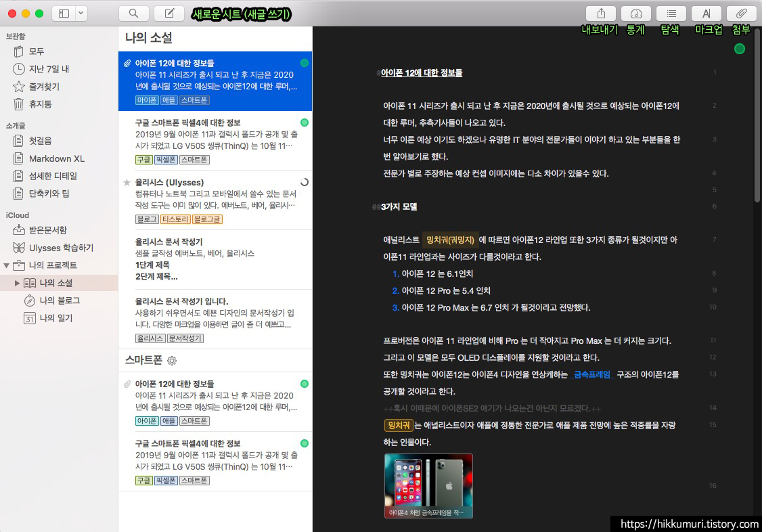The width and height of the screenshot is (762, 532).
Task: Open 구글 스마트폰 픽셀4에 대한 정보 sheet in 나의 소설
Action: click(215, 141)
